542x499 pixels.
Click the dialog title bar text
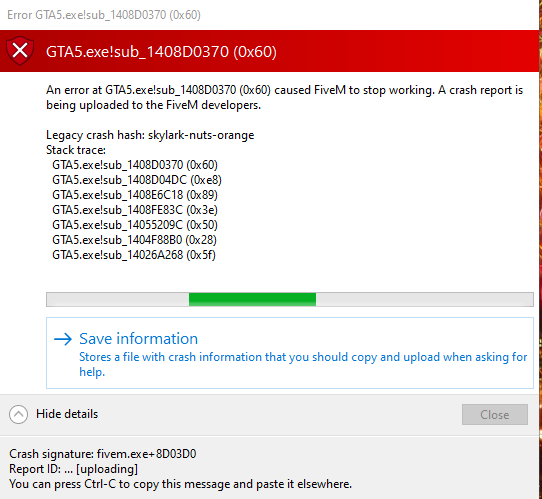104,15
